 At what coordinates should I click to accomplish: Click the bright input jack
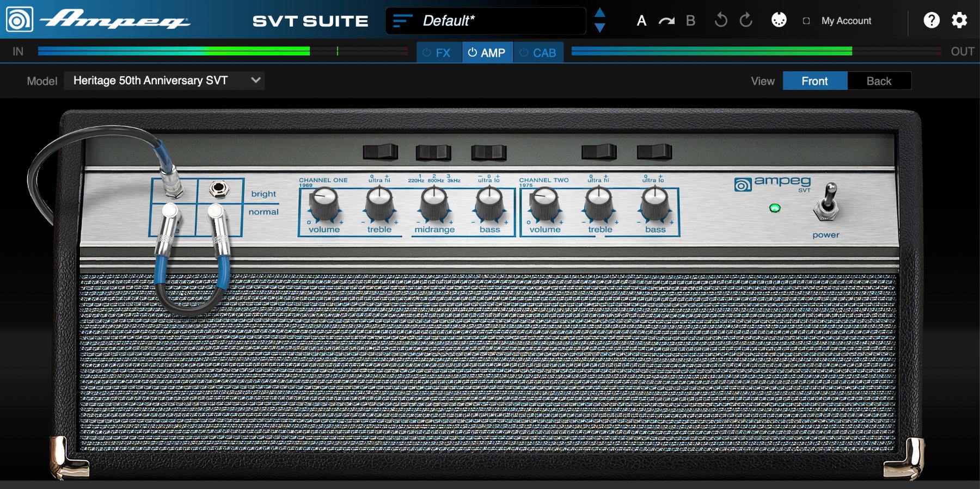pos(219,189)
